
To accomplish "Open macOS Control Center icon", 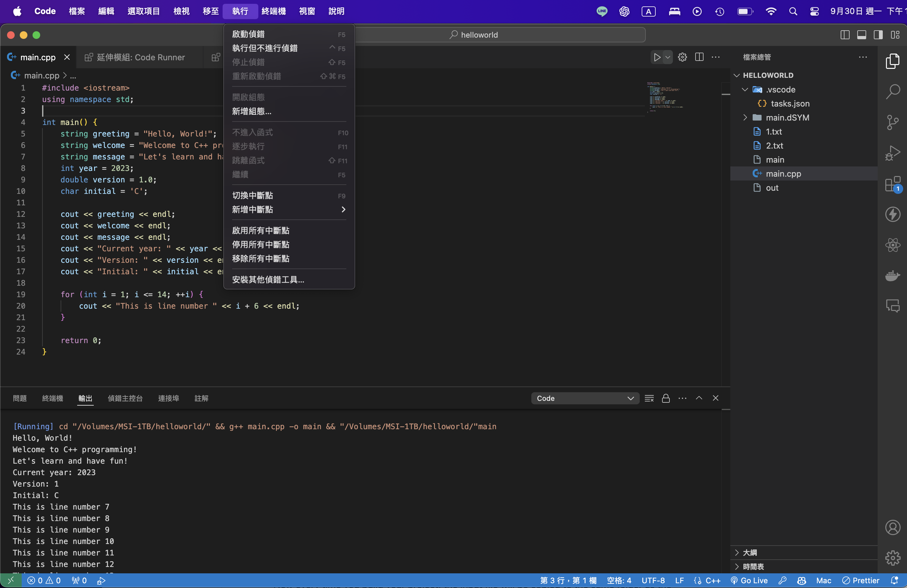I will click(815, 11).
